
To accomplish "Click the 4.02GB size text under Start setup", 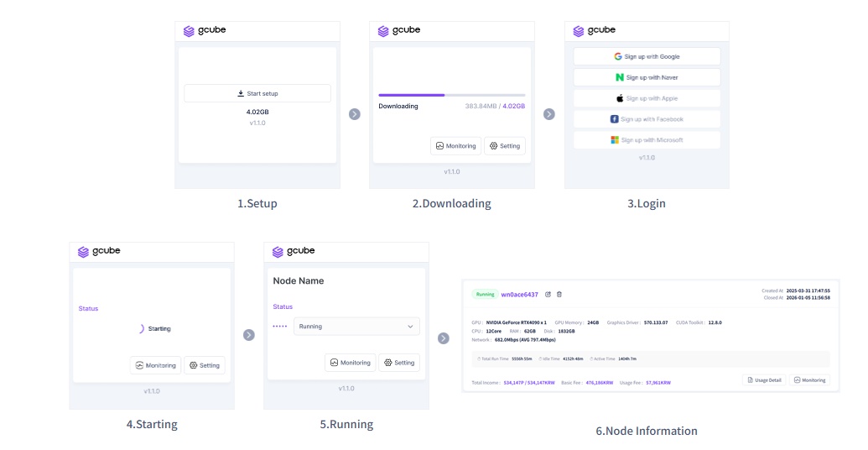I will [257, 112].
